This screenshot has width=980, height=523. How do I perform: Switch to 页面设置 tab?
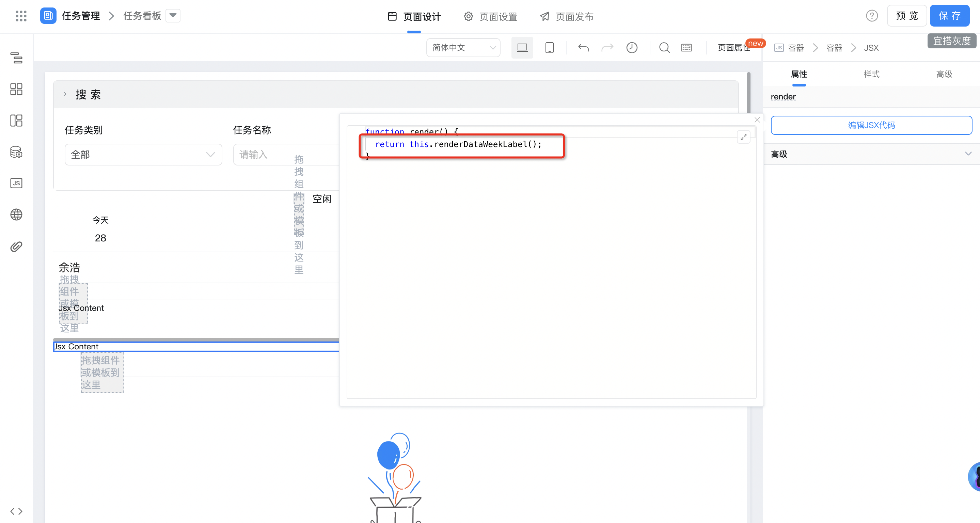491,16
